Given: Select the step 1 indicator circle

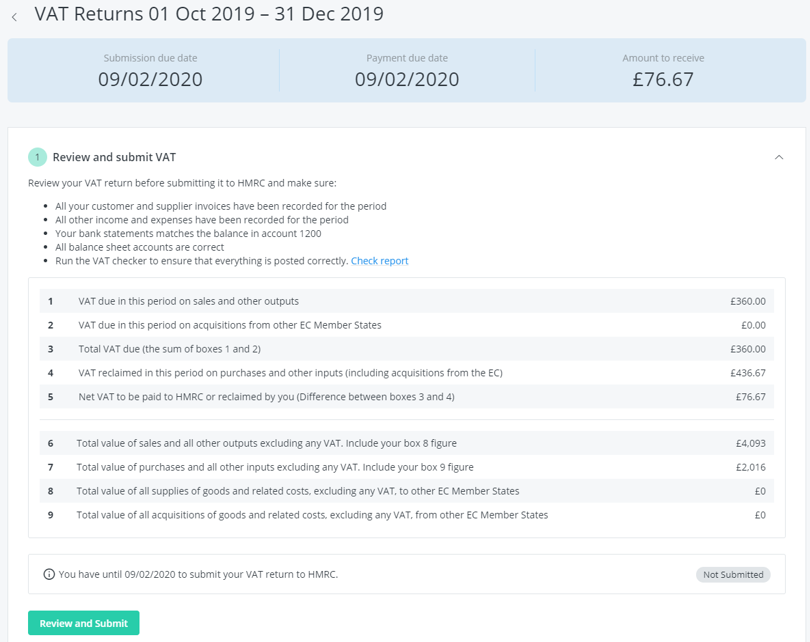Looking at the screenshot, I should (x=37, y=157).
